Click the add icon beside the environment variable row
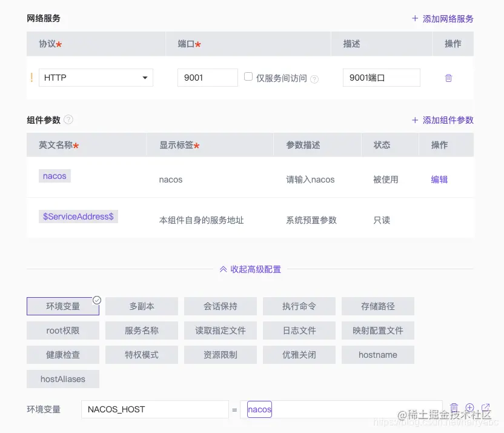The width and height of the screenshot is (504, 433). [x=469, y=408]
